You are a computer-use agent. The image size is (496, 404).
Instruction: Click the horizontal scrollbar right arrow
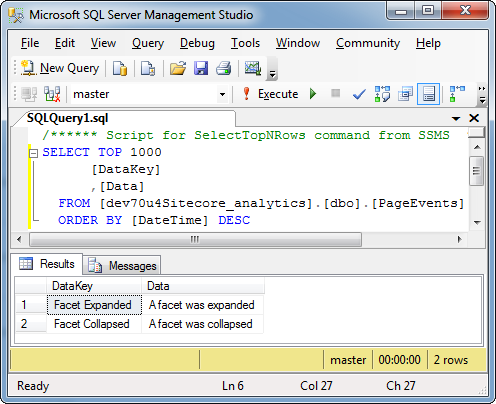(459, 239)
